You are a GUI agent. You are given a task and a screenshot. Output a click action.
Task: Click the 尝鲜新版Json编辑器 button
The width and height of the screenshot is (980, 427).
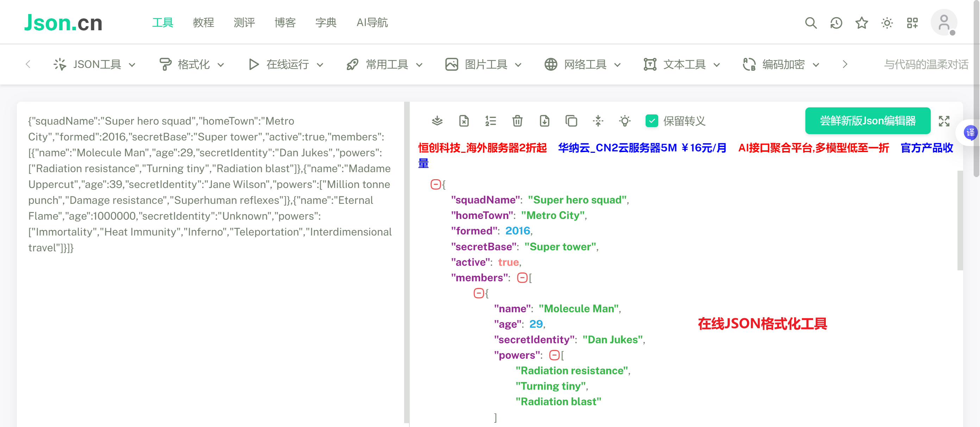(867, 121)
